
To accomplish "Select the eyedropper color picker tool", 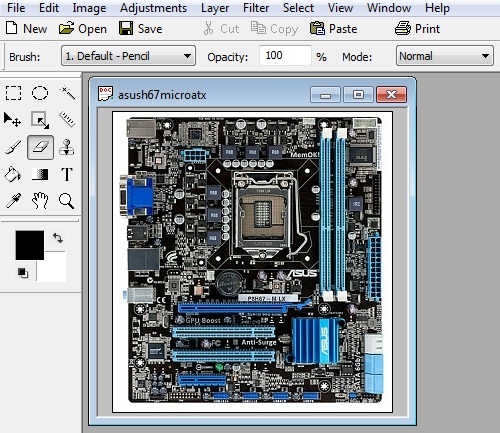I will pyautogui.click(x=13, y=201).
